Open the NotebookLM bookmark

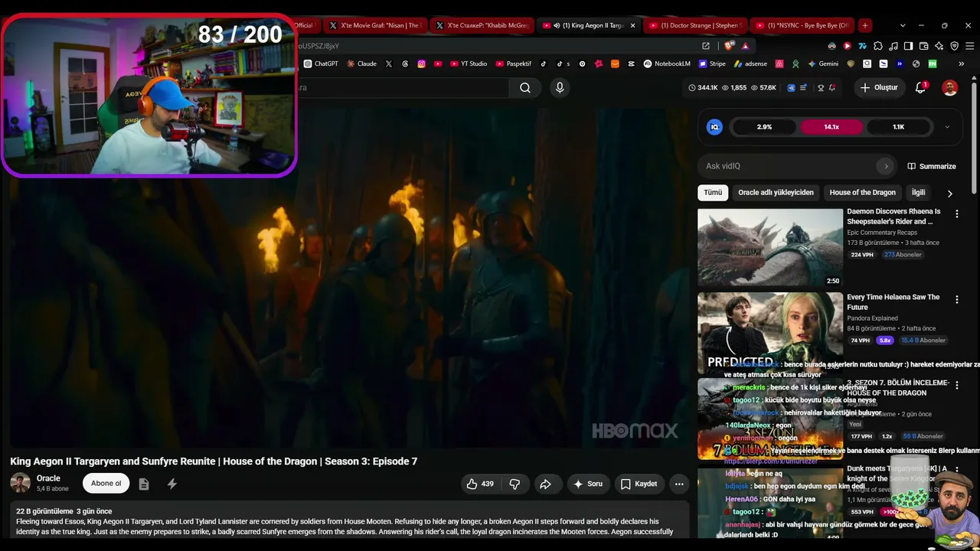tap(667, 64)
